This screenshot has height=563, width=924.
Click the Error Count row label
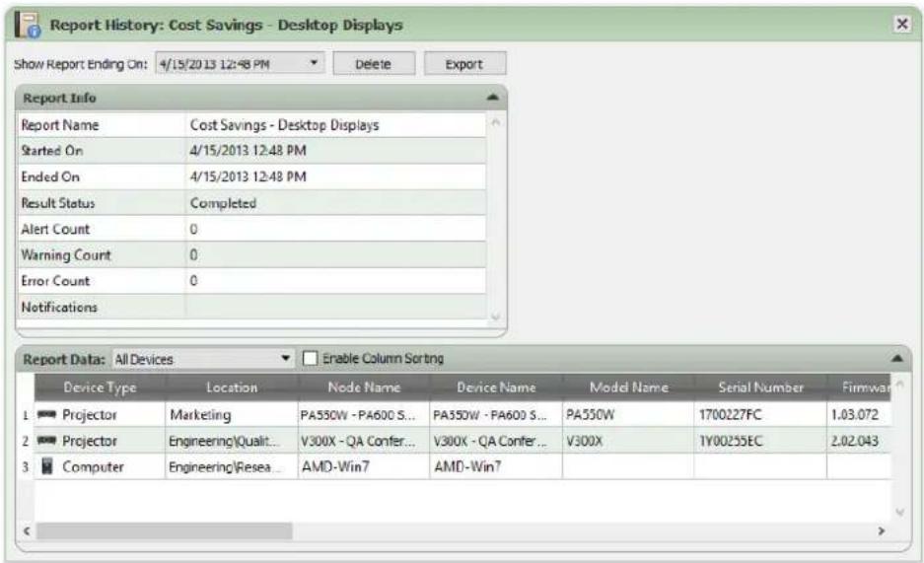(55, 281)
